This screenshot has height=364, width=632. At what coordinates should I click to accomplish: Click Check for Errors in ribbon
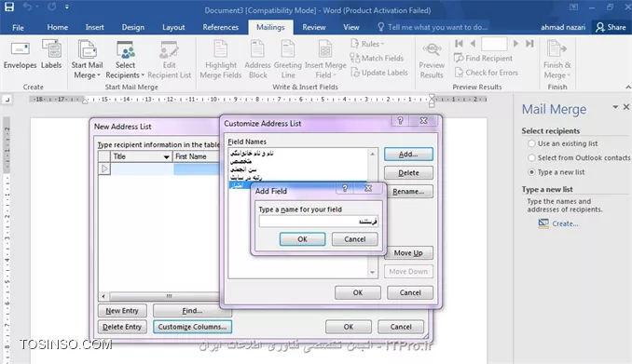click(x=486, y=73)
